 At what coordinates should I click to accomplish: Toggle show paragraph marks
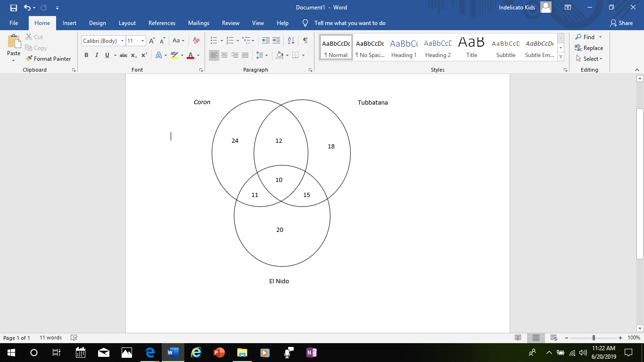(x=305, y=41)
